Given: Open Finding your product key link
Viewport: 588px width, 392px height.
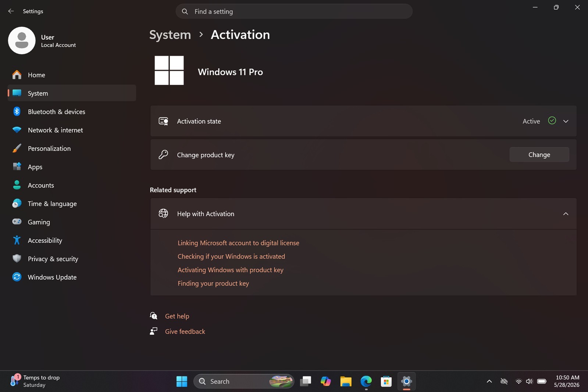Looking at the screenshot, I should tap(213, 283).
